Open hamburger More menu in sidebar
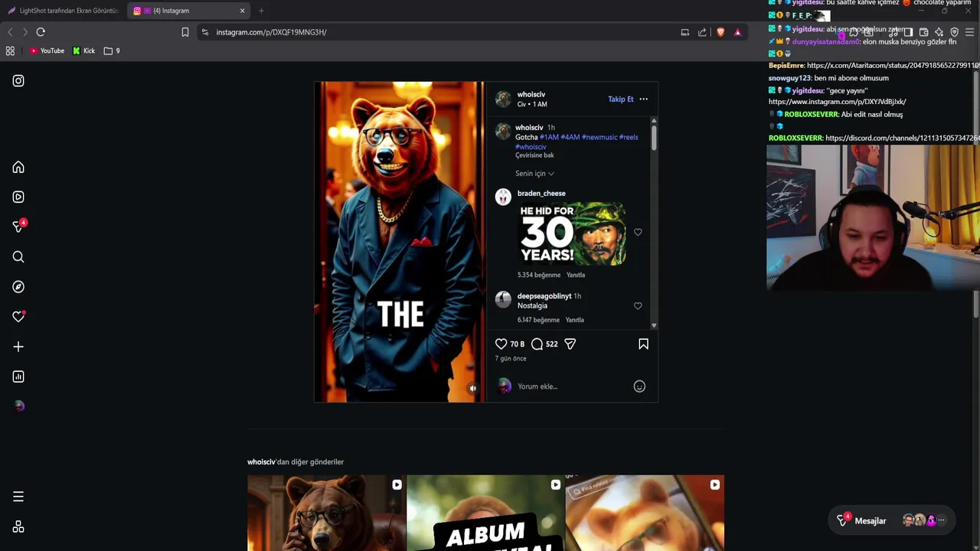Screen dimensions: 980x551 tap(18, 497)
